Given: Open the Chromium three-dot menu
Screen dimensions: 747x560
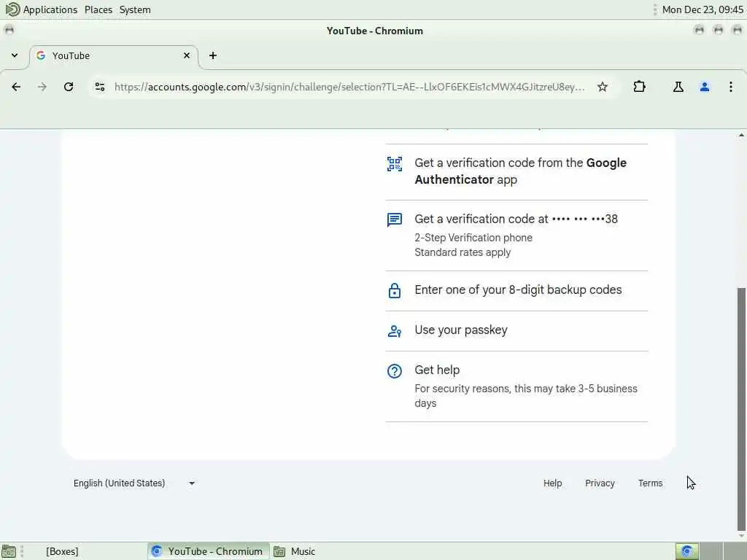Looking at the screenshot, I should pyautogui.click(x=731, y=87).
